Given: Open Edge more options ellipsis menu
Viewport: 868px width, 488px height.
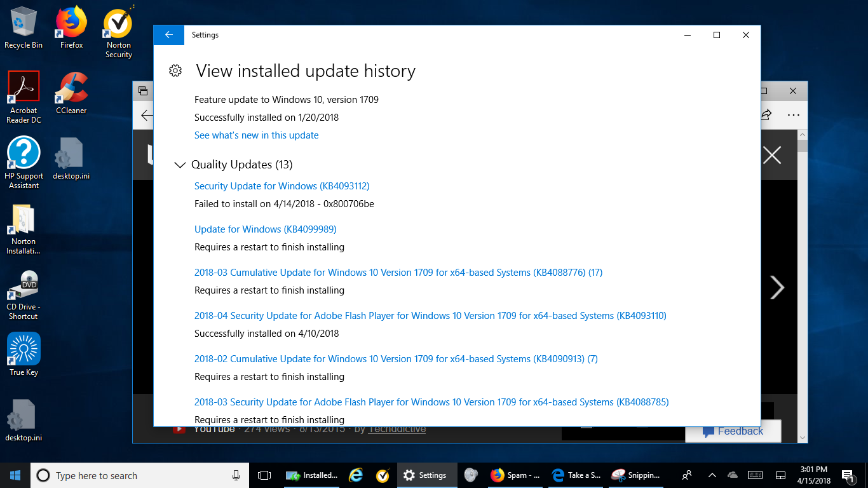Looking at the screenshot, I should point(793,115).
